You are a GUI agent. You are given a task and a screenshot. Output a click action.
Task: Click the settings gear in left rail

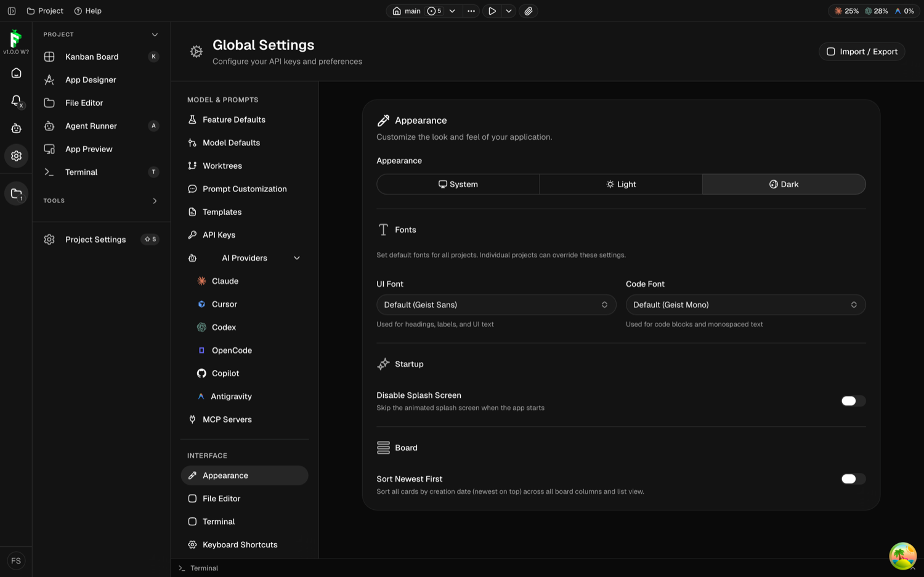click(x=17, y=156)
